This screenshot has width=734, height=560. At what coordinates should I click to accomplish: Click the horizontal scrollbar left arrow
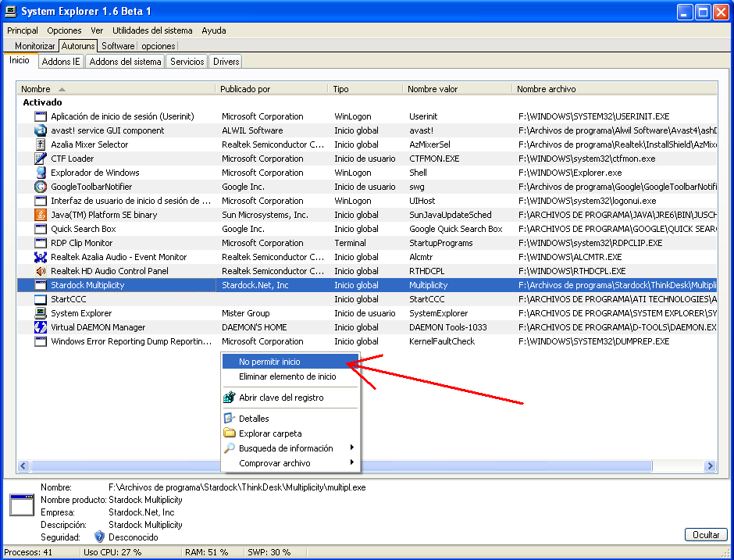pyautogui.click(x=23, y=466)
